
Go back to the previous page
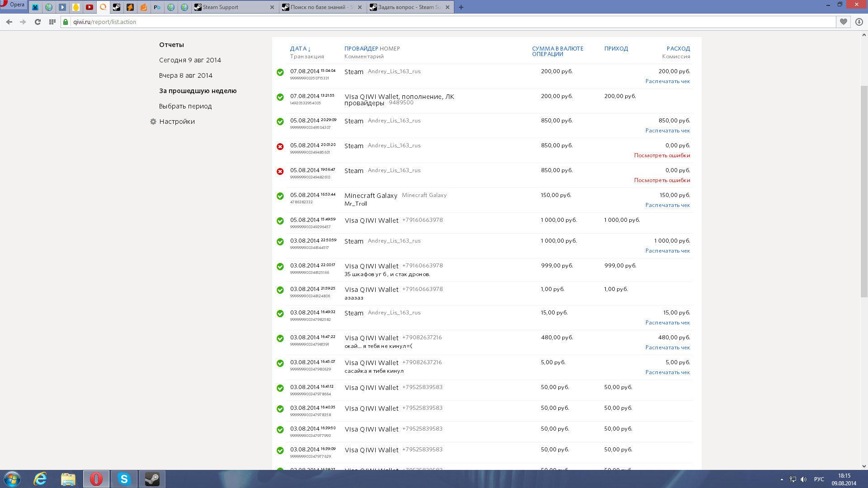(9, 22)
